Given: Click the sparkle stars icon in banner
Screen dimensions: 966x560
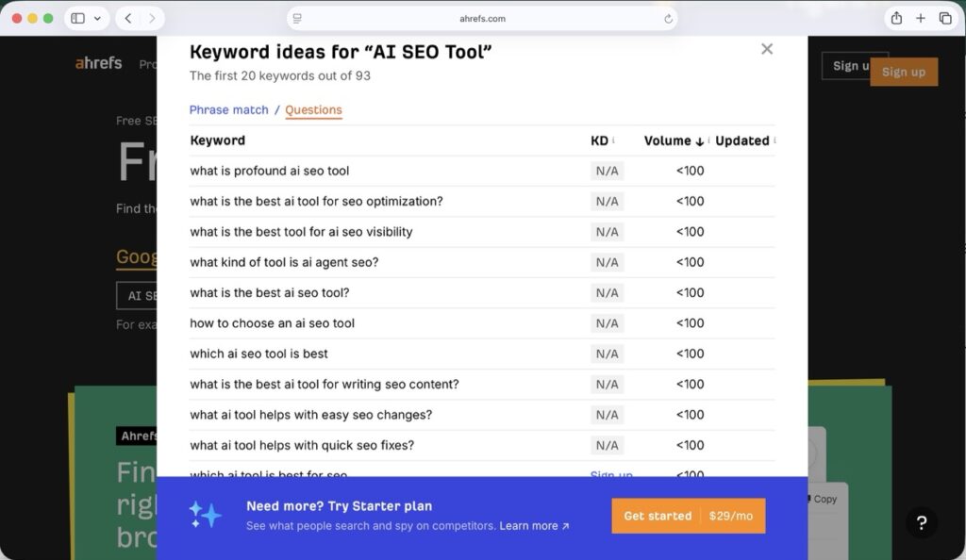Looking at the screenshot, I should click(x=205, y=515).
